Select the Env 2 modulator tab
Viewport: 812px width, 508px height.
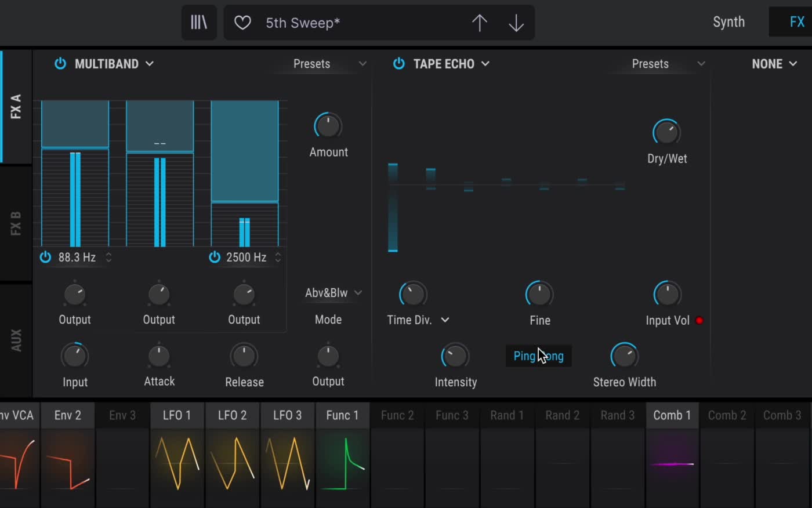click(x=68, y=415)
